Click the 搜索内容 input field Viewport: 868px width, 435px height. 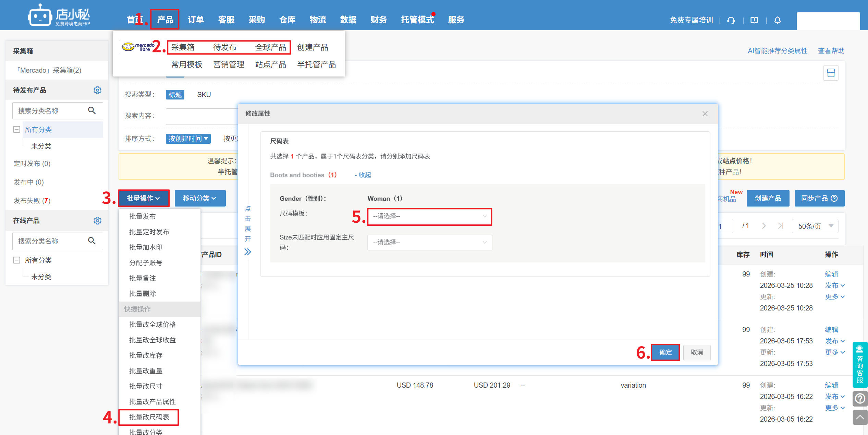(x=202, y=116)
